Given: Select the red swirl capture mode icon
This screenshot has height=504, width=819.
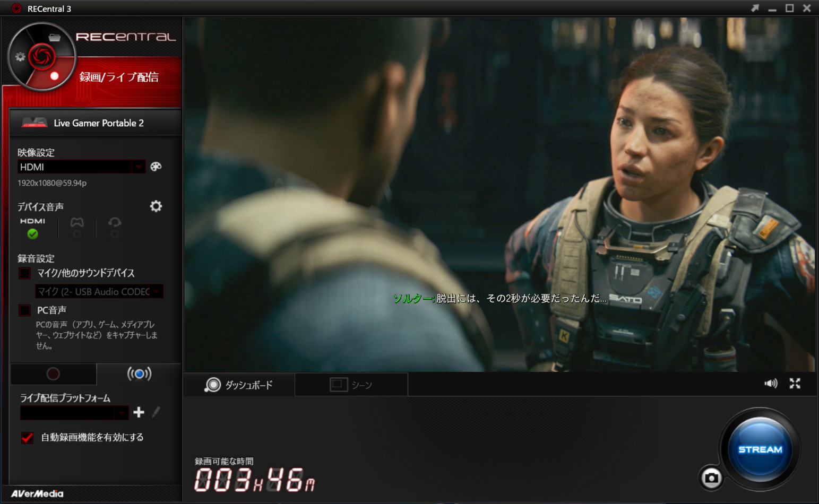Looking at the screenshot, I should (41, 57).
